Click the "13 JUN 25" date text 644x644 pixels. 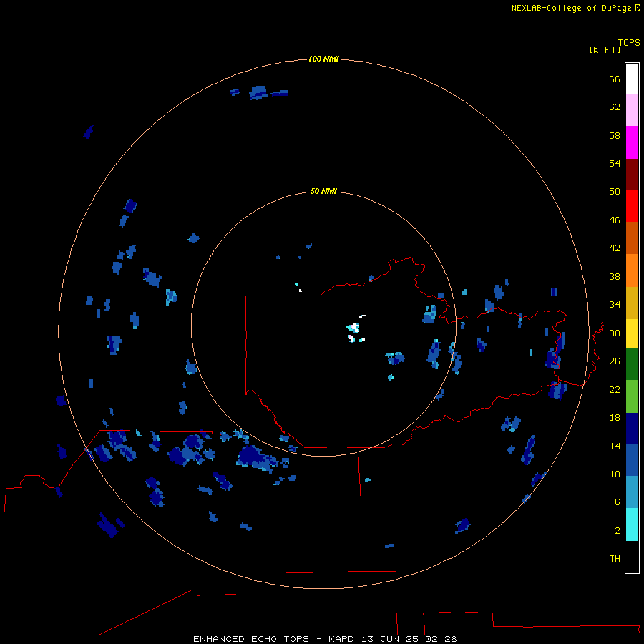(391, 639)
